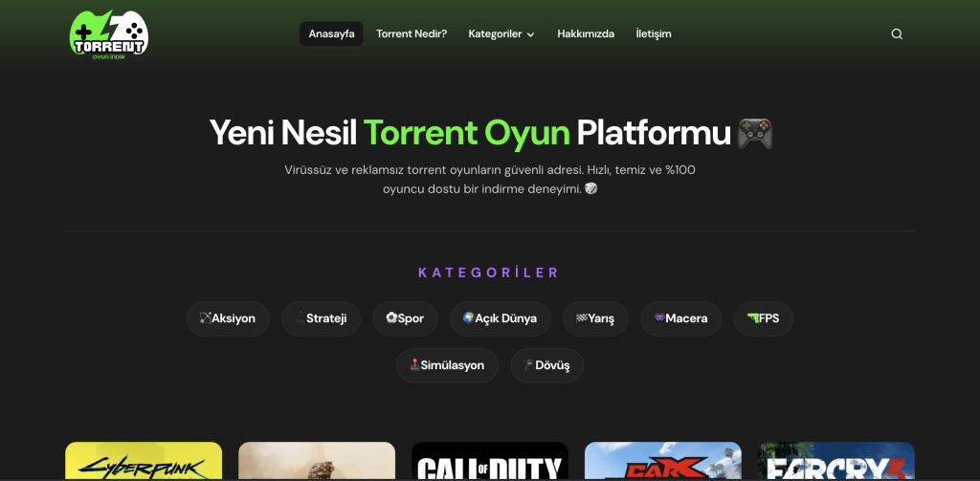The height and width of the screenshot is (481, 980).
Task: Open the İletişim page
Action: 653,33
